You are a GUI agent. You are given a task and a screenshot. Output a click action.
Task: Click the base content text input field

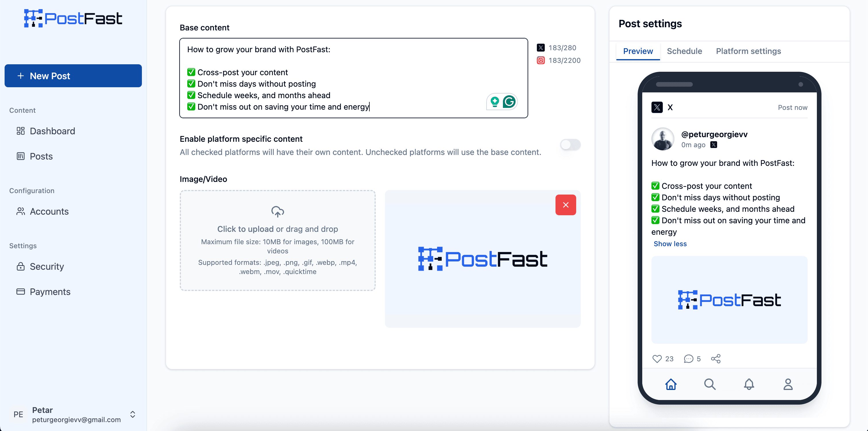click(354, 78)
